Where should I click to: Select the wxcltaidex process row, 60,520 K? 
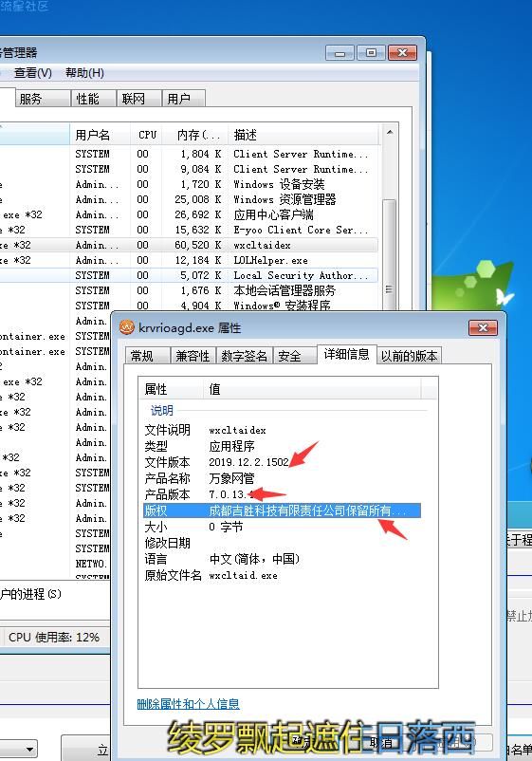189,245
